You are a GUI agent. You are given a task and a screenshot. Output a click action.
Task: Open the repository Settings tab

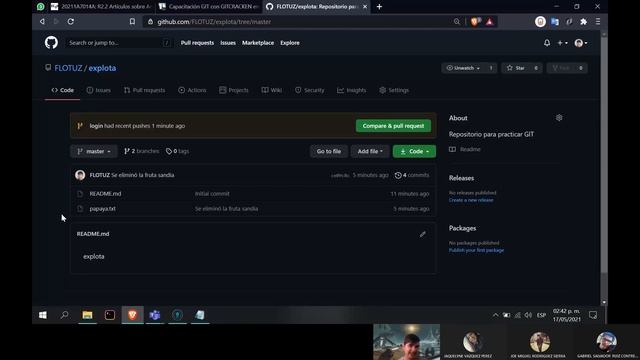coord(394,90)
